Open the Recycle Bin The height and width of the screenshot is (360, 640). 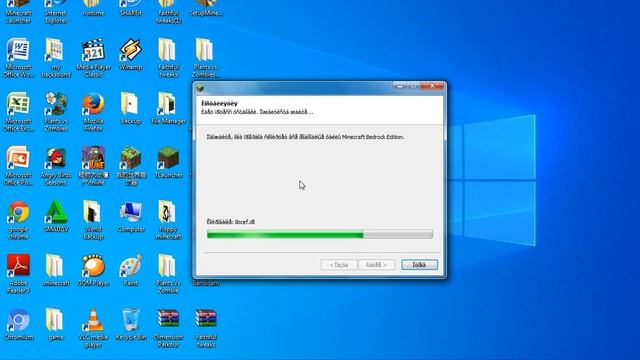pyautogui.click(x=131, y=324)
